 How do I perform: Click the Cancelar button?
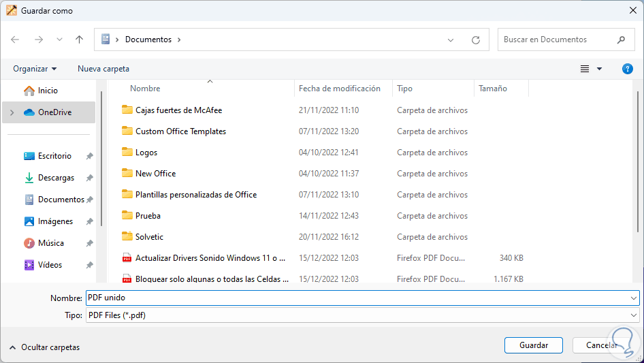tap(602, 345)
